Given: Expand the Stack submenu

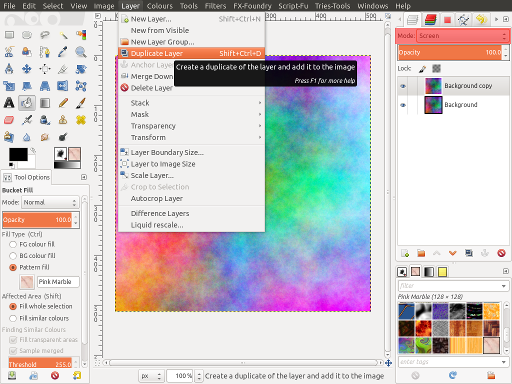Looking at the screenshot, I should pos(192,103).
